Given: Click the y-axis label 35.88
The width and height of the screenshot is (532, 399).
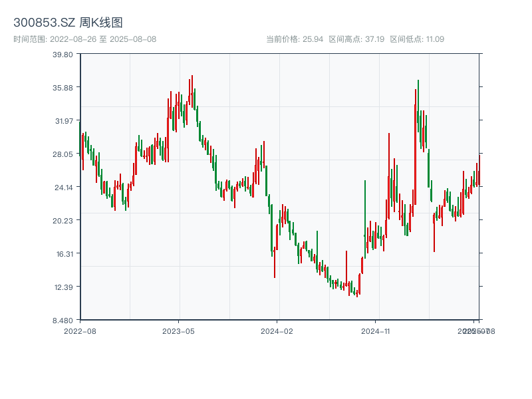Looking at the screenshot, I should 63,88.
